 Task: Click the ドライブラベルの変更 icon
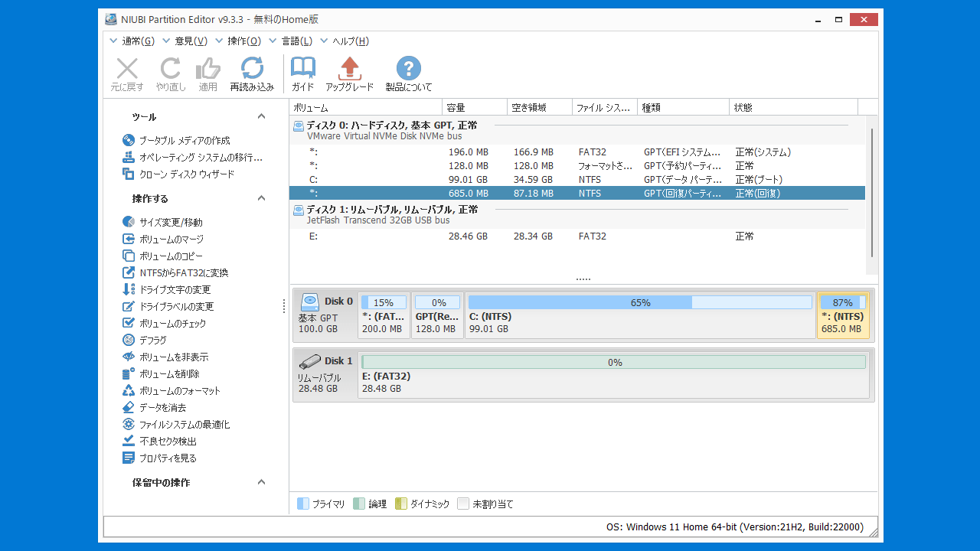(x=129, y=306)
